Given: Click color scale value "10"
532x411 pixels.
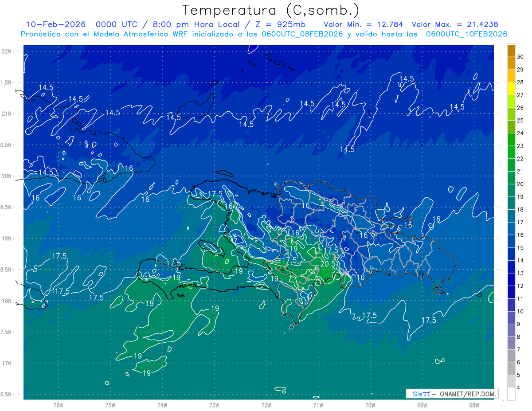Looking at the screenshot, I should pyautogui.click(x=520, y=312).
